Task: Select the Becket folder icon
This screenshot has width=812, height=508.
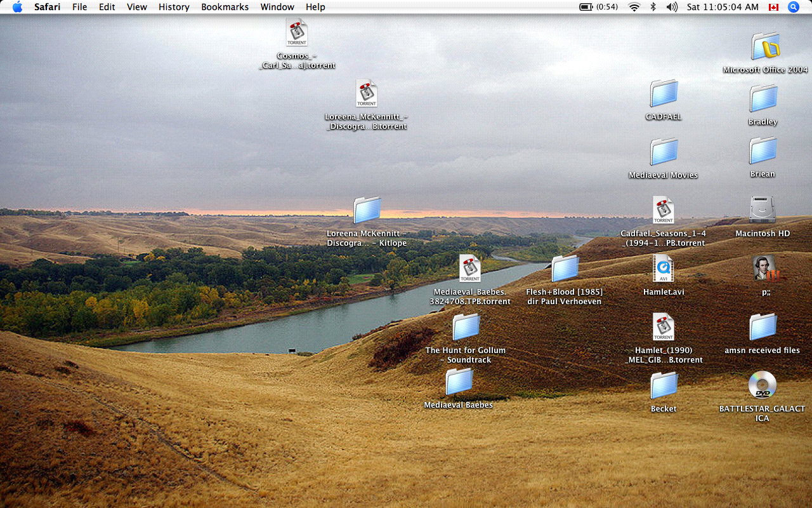Action: (x=664, y=385)
